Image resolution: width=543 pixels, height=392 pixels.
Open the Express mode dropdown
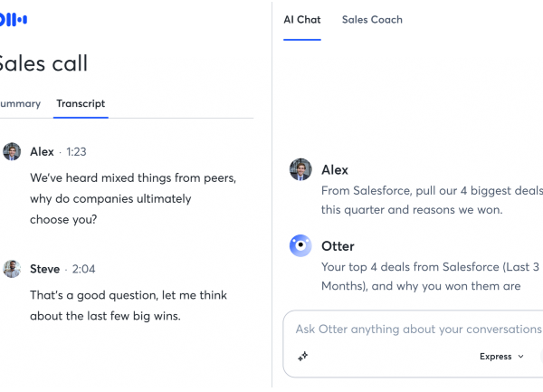(x=501, y=357)
